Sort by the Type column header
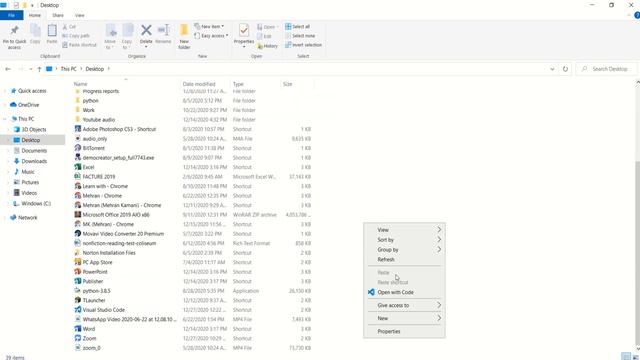This screenshot has width=640, height=360. [238, 84]
